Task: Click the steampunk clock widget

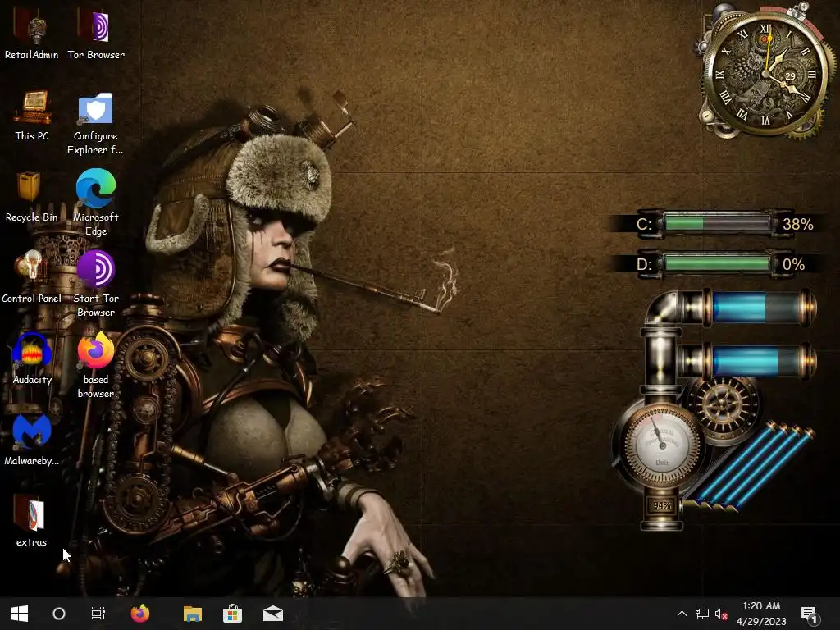Action: pyautogui.click(x=765, y=72)
